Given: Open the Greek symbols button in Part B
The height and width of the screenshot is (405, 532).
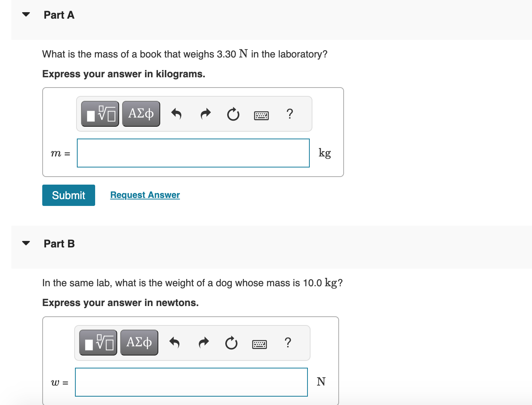Looking at the screenshot, I should coord(139,343).
